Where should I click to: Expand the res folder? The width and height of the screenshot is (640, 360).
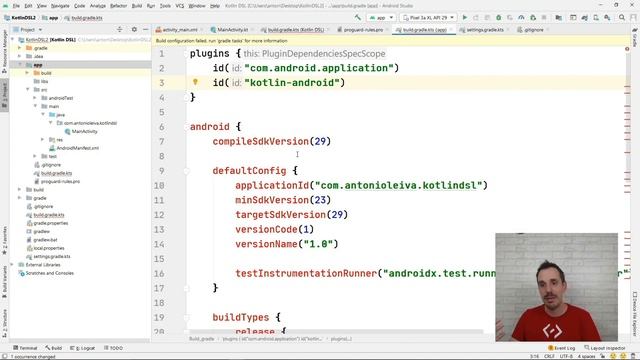click(42, 140)
